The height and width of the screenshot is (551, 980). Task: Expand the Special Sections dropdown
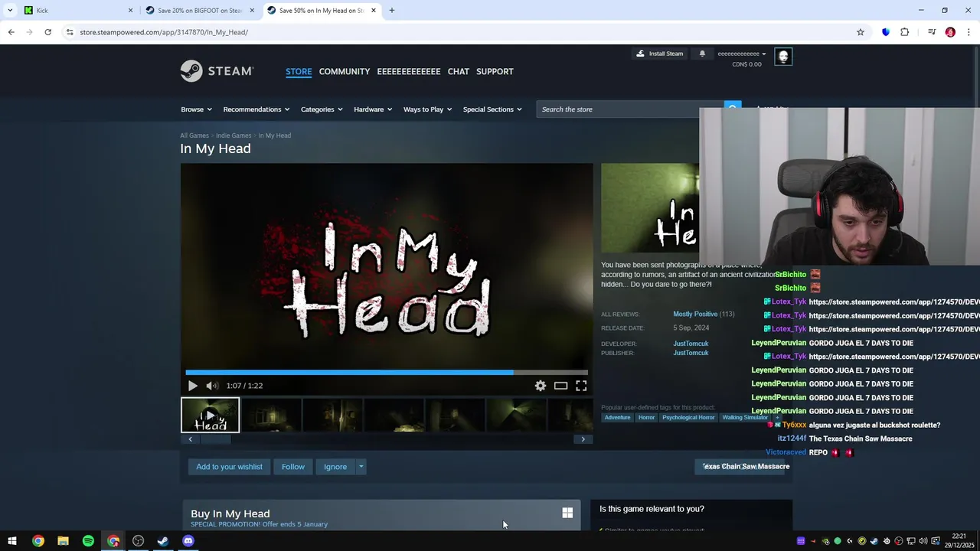click(492, 109)
